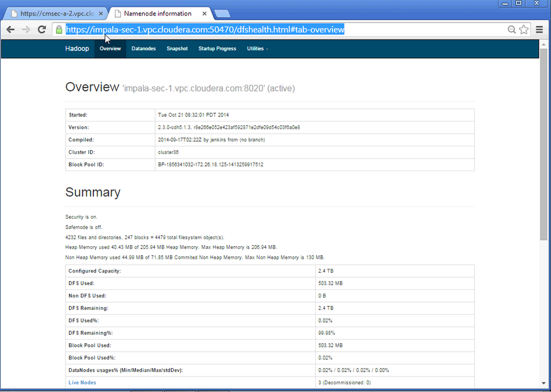The width and height of the screenshot is (551, 392).
Task: Click the zoom magnifier icon in address bar
Action: click(512, 29)
